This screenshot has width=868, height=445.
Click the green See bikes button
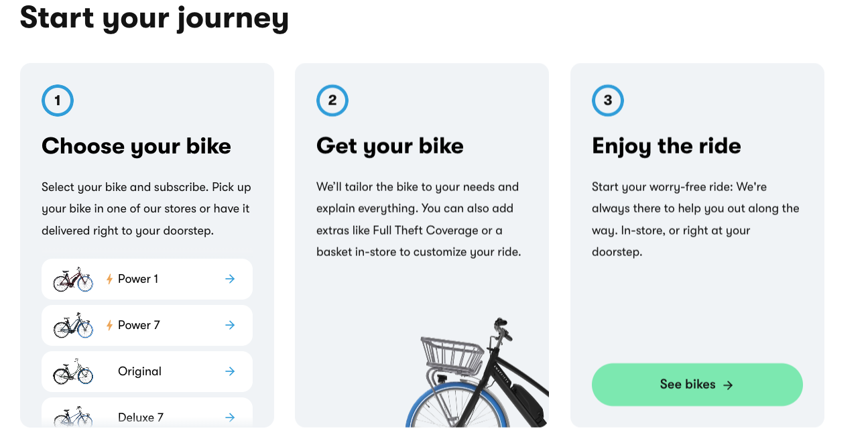(x=697, y=385)
